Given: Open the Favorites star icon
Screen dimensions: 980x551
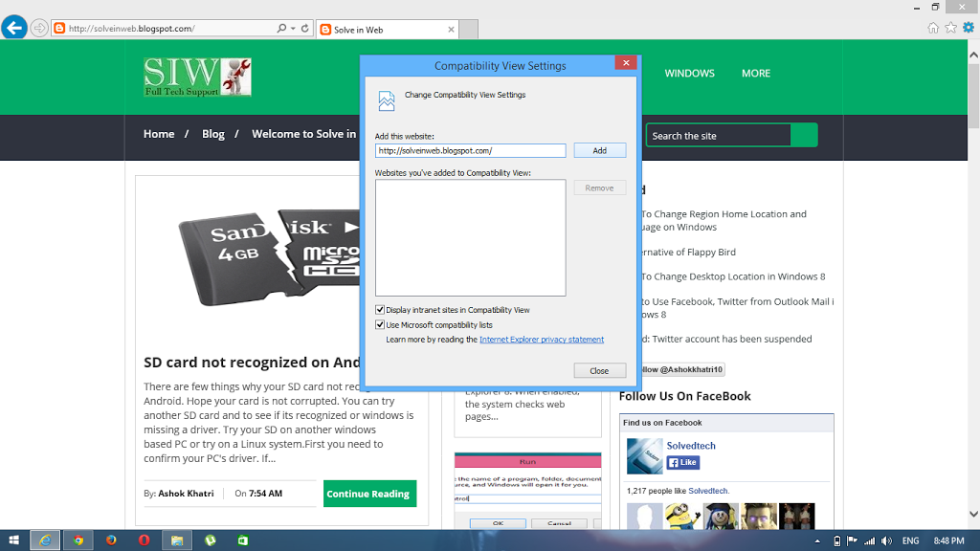Looking at the screenshot, I should [x=950, y=28].
